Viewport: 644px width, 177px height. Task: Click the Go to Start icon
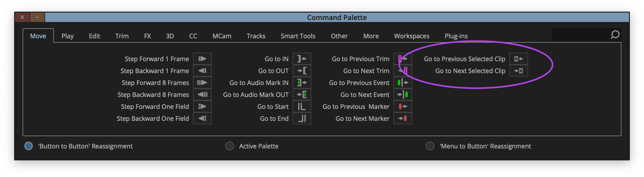click(302, 106)
